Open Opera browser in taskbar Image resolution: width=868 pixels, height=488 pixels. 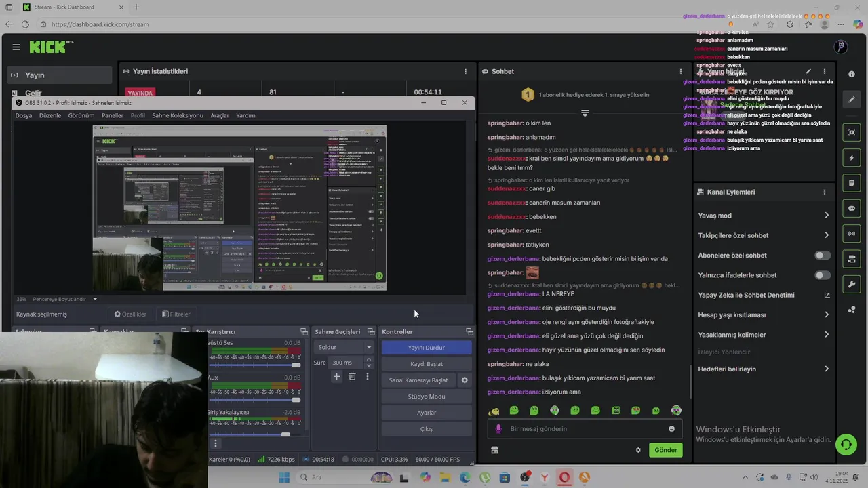(x=564, y=477)
